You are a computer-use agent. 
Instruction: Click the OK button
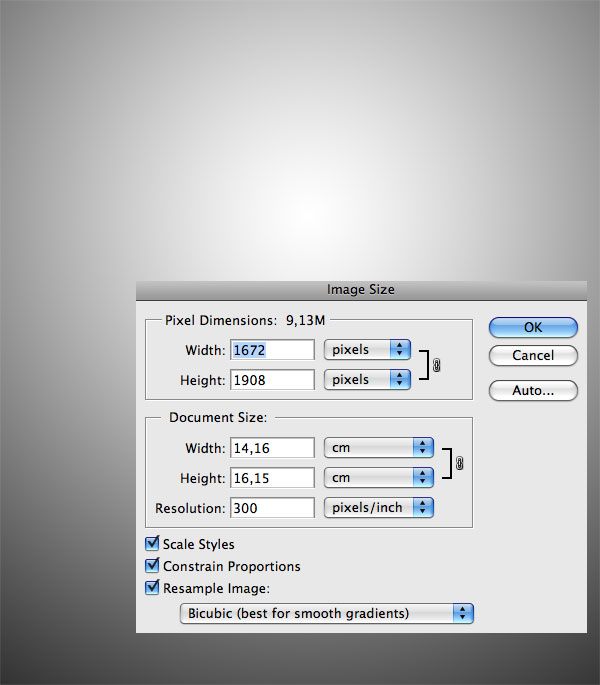point(533,327)
